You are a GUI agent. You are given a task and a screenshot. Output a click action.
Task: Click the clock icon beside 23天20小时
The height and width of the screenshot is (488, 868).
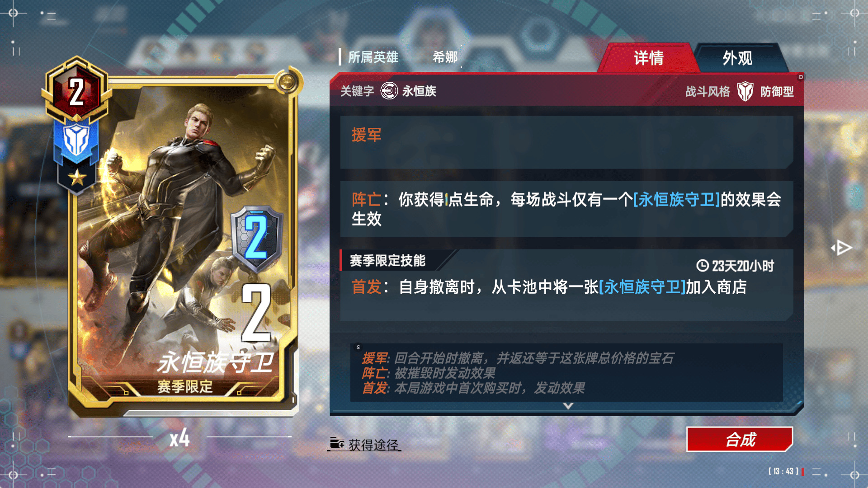(x=703, y=266)
